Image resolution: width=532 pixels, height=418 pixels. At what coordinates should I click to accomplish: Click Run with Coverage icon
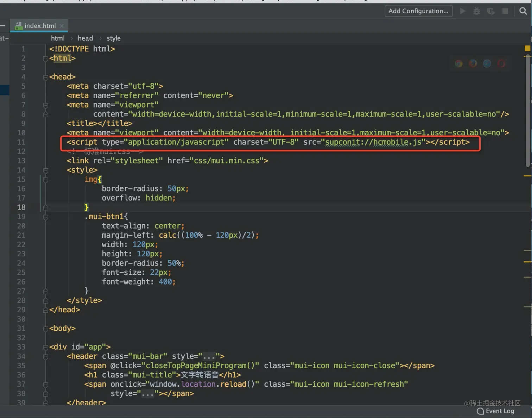click(x=491, y=11)
